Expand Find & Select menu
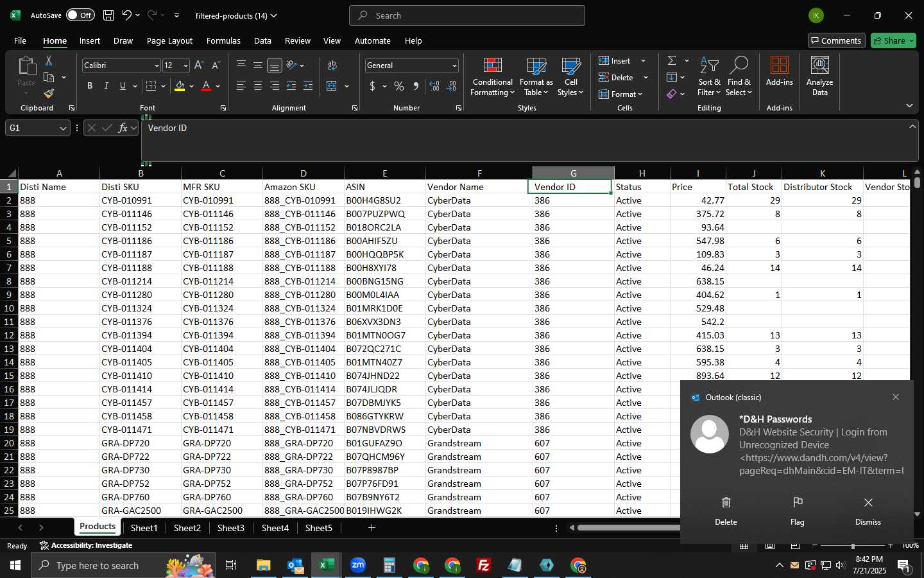This screenshot has height=578, width=924. (x=739, y=76)
